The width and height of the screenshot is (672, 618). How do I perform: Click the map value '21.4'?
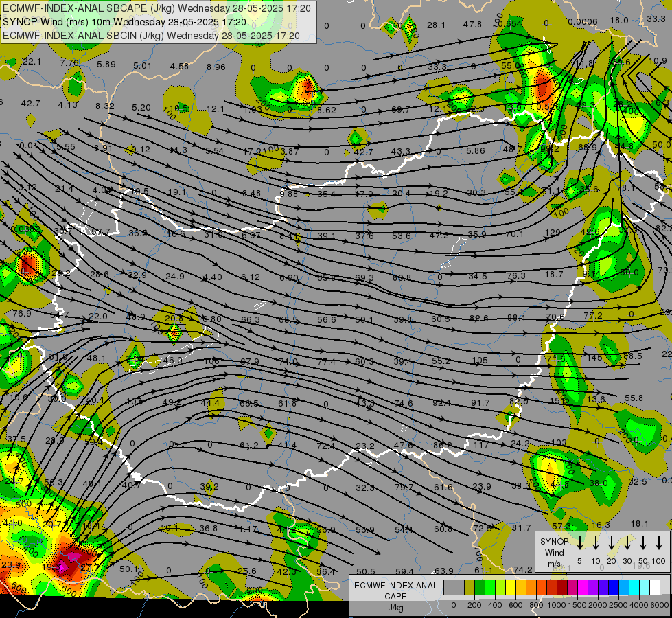(x=65, y=189)
